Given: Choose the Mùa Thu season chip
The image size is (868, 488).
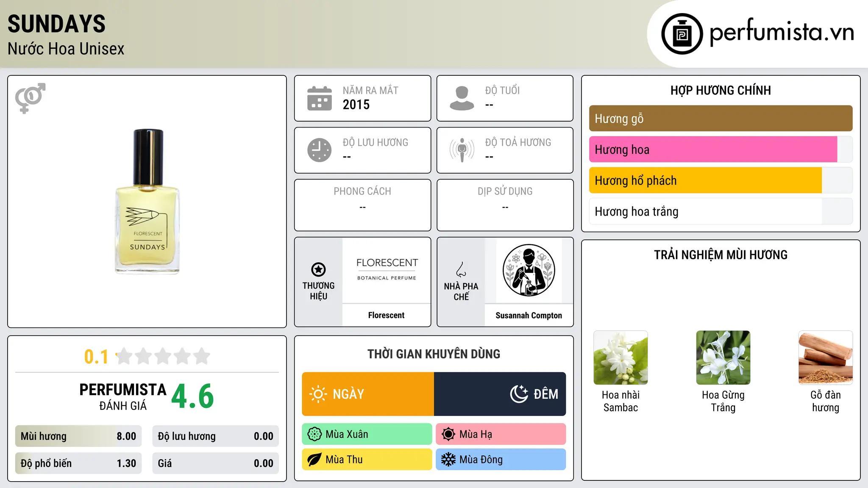Looking at the screenshot, I should point(367,460).
